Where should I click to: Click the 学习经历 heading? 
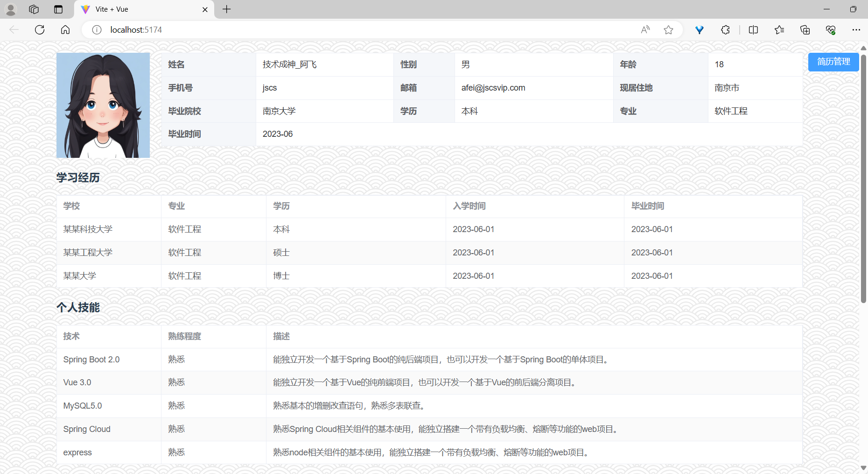pos(78,177)
